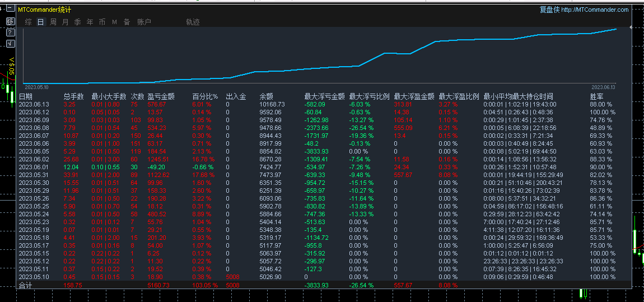644x302 pixels.
Task: Open the 备 notes tab
Action: click(x=127, y=22)
